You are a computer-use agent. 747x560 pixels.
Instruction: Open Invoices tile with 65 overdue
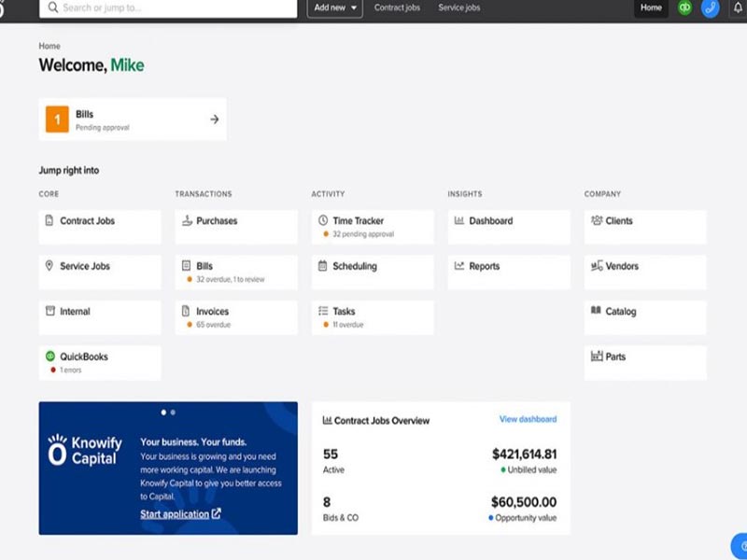(236, 317)
